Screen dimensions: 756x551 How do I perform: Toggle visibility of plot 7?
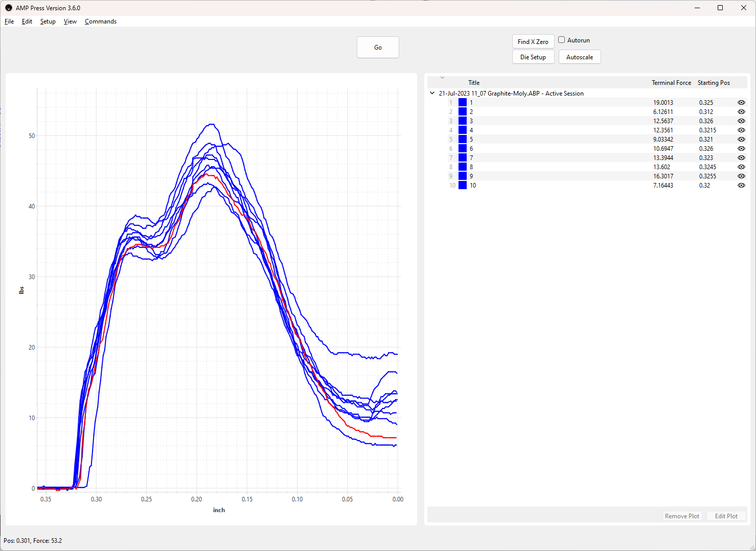[741, 158]
